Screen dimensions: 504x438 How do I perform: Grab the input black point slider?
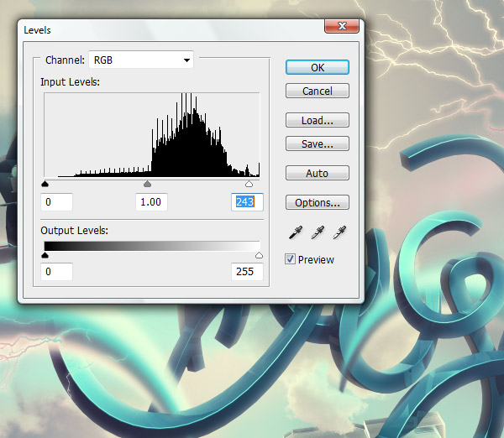(x=45, y=184)
